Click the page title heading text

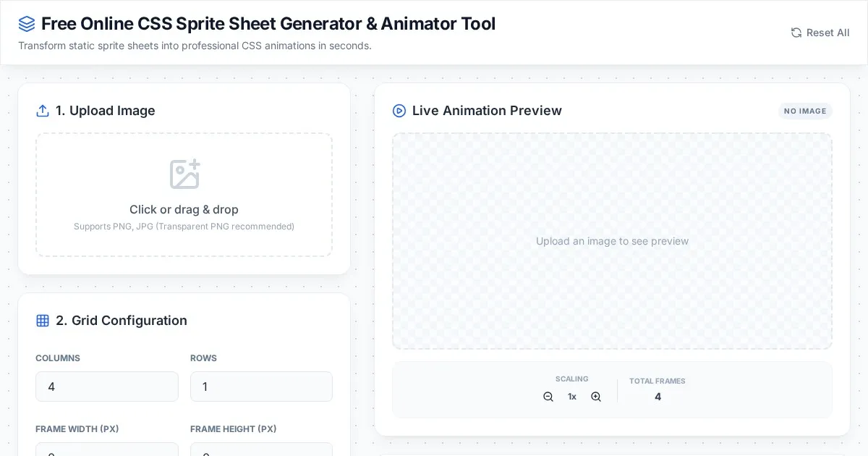pos(268,24)
